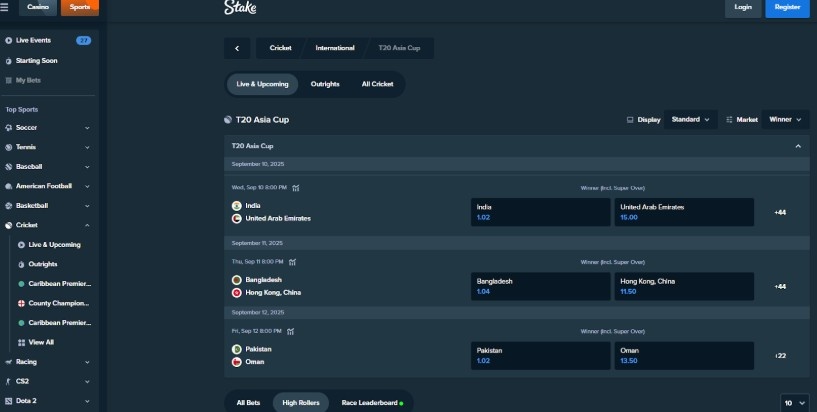Click the India team flag
The image size is (817, 412).
[237, 206]
